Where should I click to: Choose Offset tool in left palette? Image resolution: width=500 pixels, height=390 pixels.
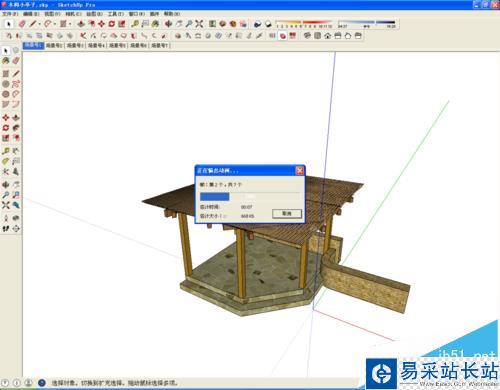tap(16, 138)
